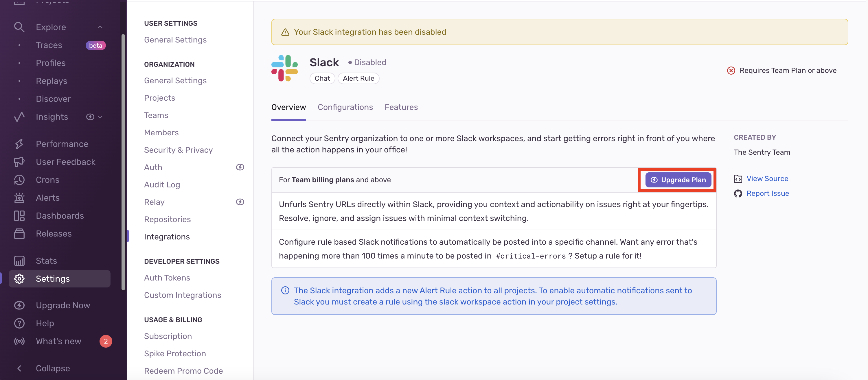Click the Slack logo

click(x=284, y=68)
